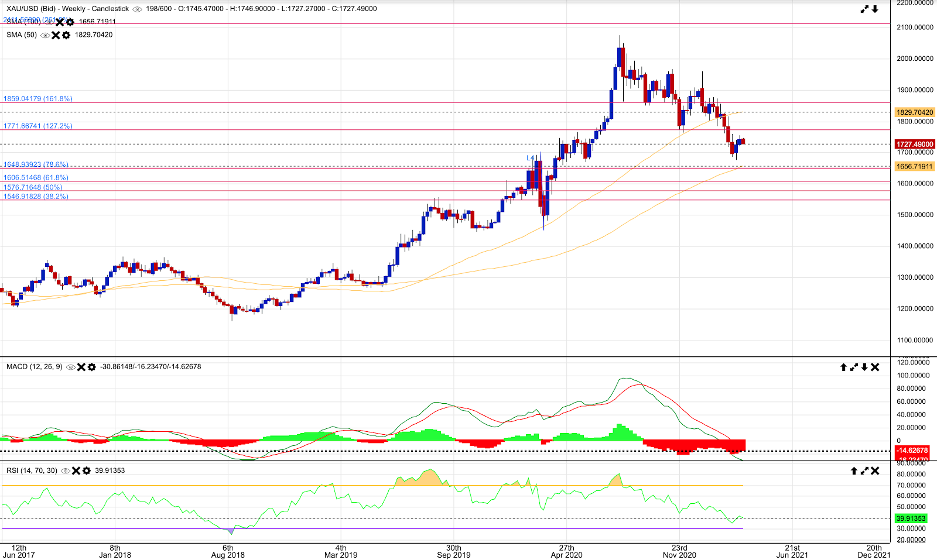Click the 23rd Nov 2020 date label

(x=679, y=551)
